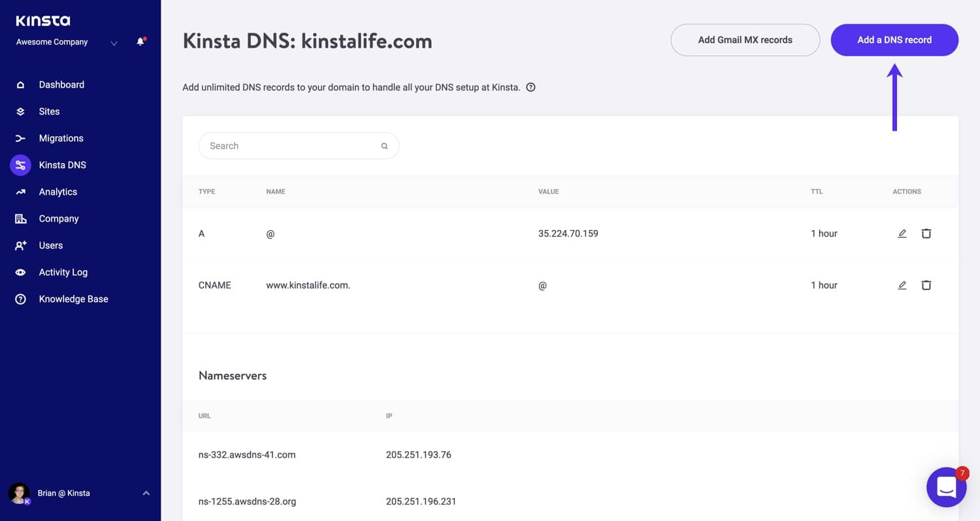980x521 pixels.
Task: Click the Company building icon
Action: 20,219
